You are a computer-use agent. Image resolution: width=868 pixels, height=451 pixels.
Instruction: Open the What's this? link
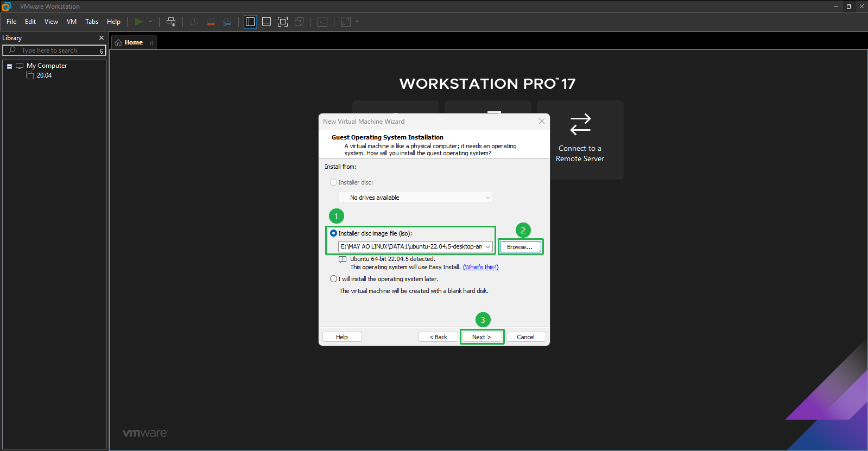[x=480, y=267]
